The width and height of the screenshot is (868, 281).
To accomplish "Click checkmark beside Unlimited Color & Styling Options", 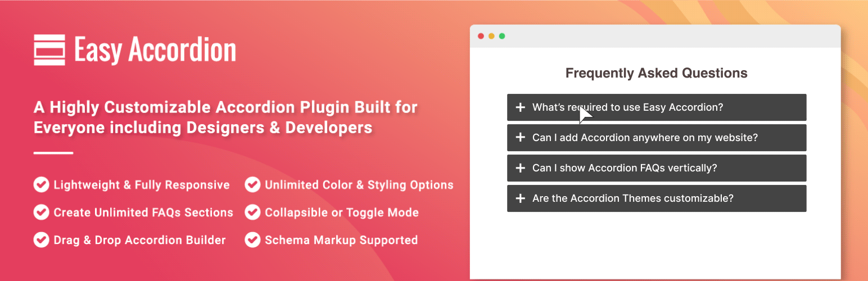I will click(252, 184).
